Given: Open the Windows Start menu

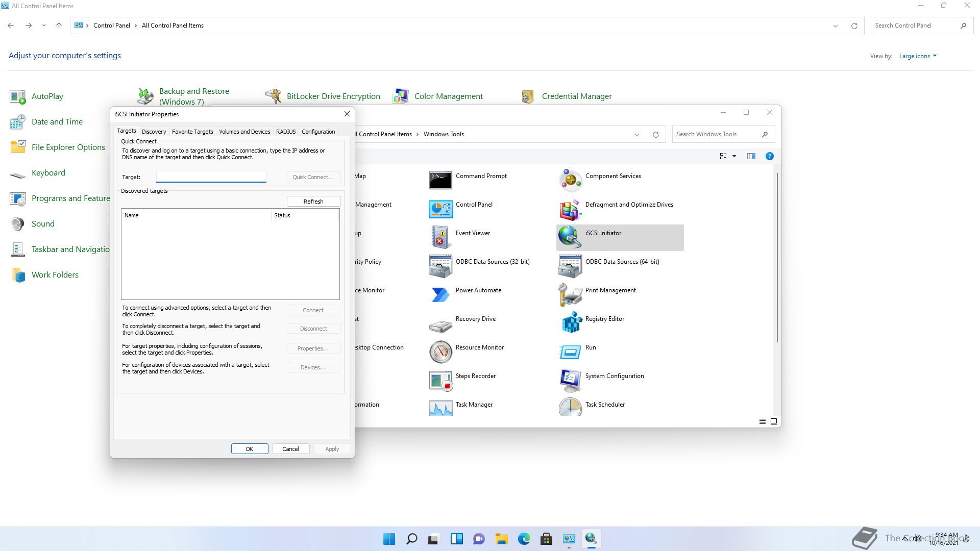Looking at the screenshot, I should point(389,539).
